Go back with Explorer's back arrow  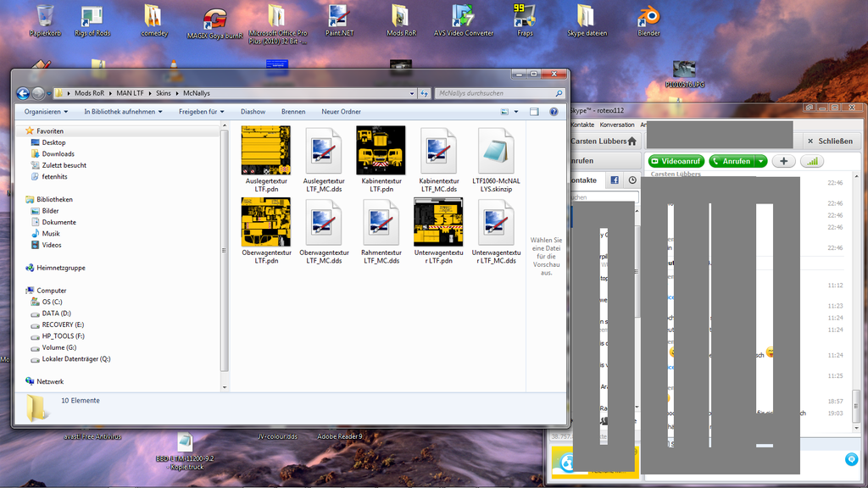click(23, 93)
